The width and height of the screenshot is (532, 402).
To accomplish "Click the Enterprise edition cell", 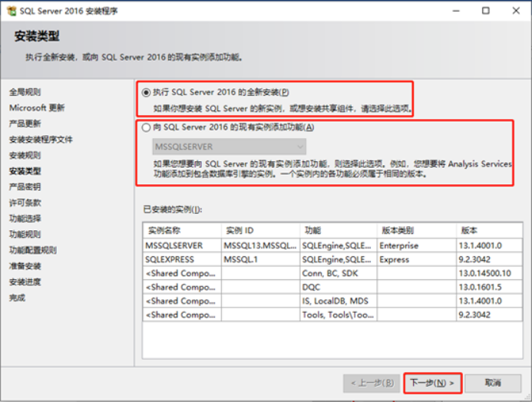I will coord(417,245).
